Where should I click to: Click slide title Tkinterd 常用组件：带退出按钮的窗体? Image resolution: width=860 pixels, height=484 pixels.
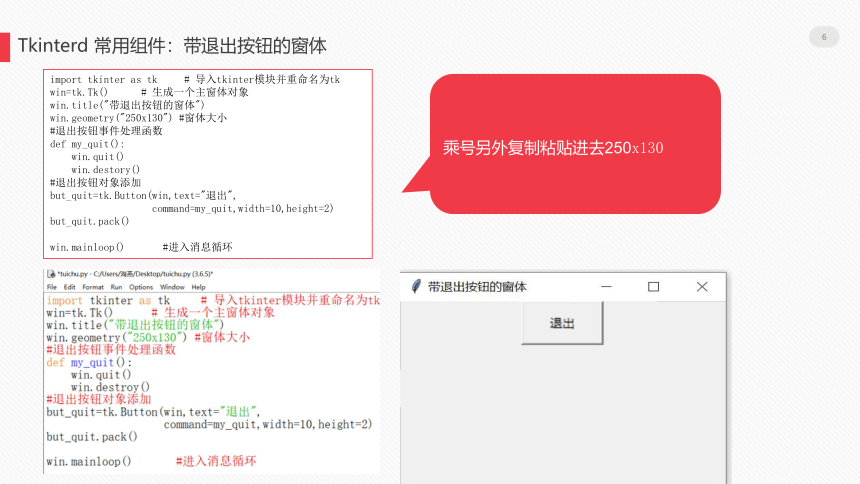(172, 46)
